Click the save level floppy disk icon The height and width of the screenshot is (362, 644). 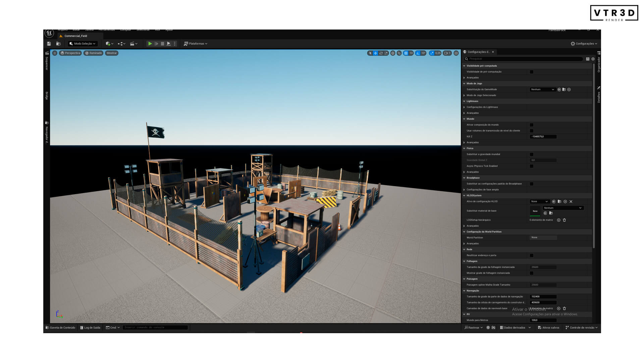tap(49, 44)
